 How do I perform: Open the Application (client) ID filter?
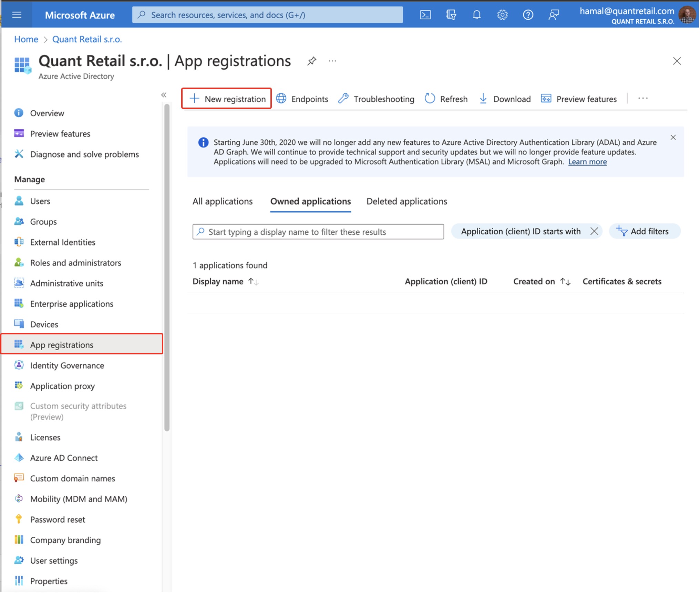(x=522, y=231)
